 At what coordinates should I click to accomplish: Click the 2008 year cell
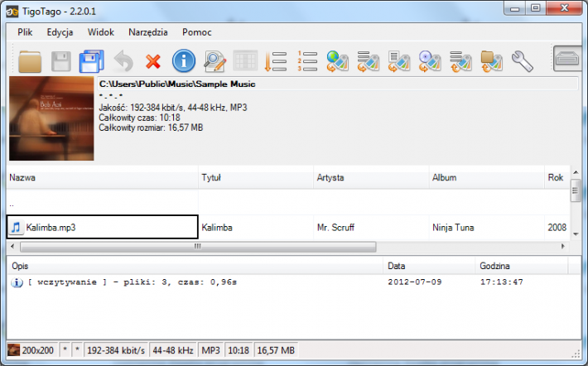tap(557, 227)
